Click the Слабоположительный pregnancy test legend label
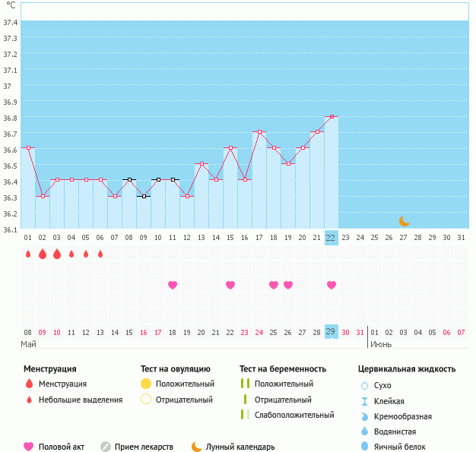476x452 pixels. [x=294, y=415]
